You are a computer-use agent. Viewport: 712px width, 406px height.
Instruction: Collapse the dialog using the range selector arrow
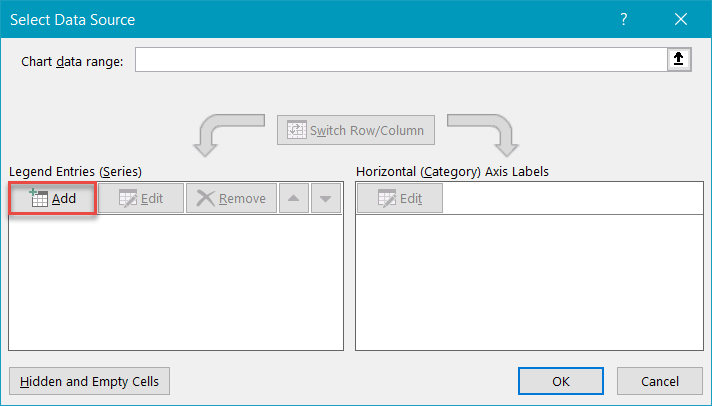679,61
